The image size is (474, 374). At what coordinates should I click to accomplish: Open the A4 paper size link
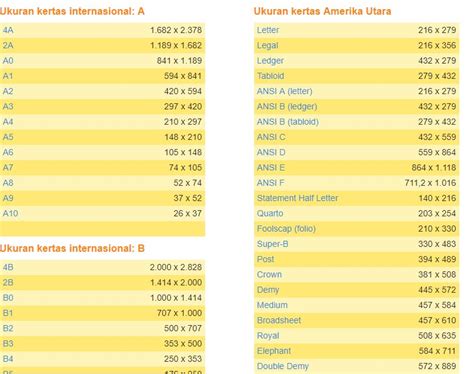point(8,122)
